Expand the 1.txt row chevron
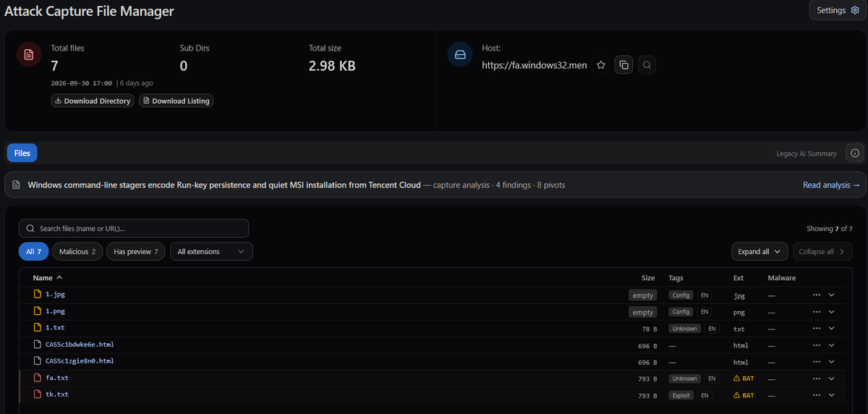The height and width of the screenshot is (414, 868). coord(832,328)
